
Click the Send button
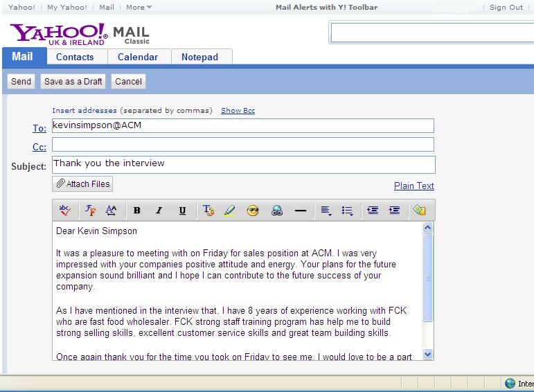tap(21, 82)
